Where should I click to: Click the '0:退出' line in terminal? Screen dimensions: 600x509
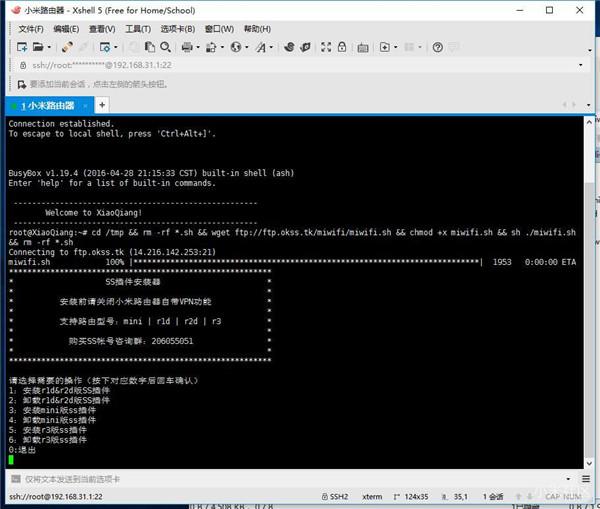tap(22, 450)
